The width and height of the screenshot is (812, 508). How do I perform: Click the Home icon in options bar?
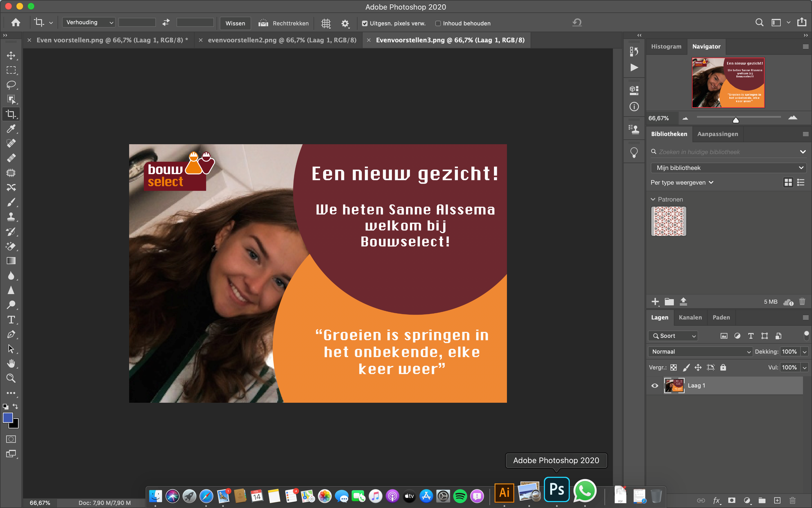pos(16,23)
